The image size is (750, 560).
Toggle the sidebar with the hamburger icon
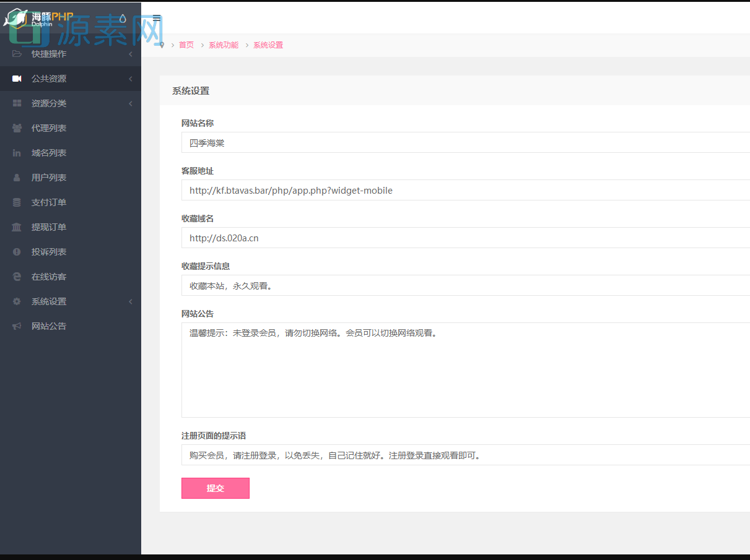click(155, 17)
